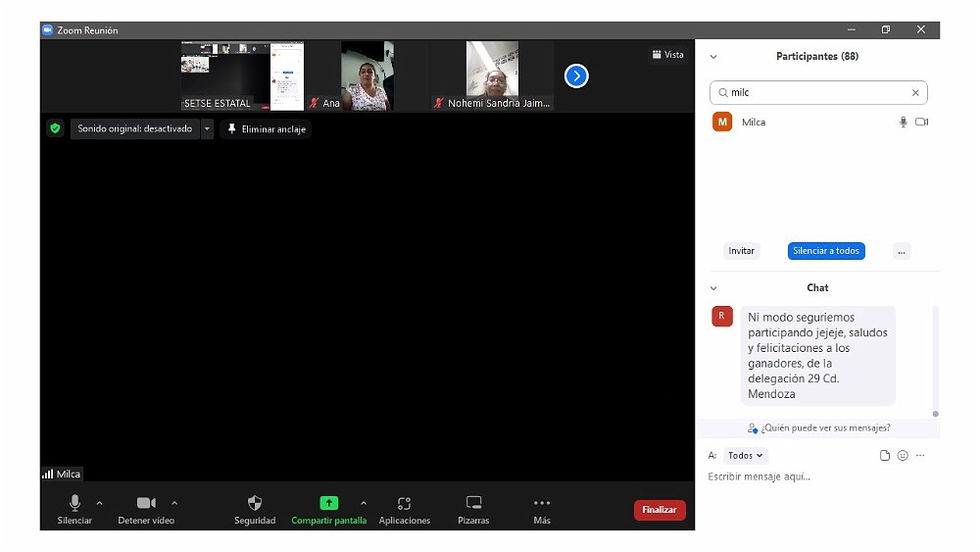Open the Todos recipient dropdown
This screenshot has width=980, height=552.
tap(746, 456)
